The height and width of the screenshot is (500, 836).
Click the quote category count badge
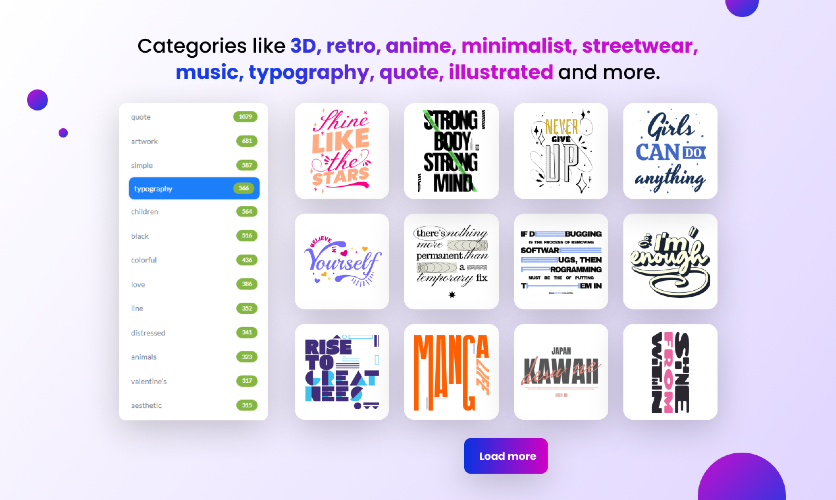tap(245, 117)
